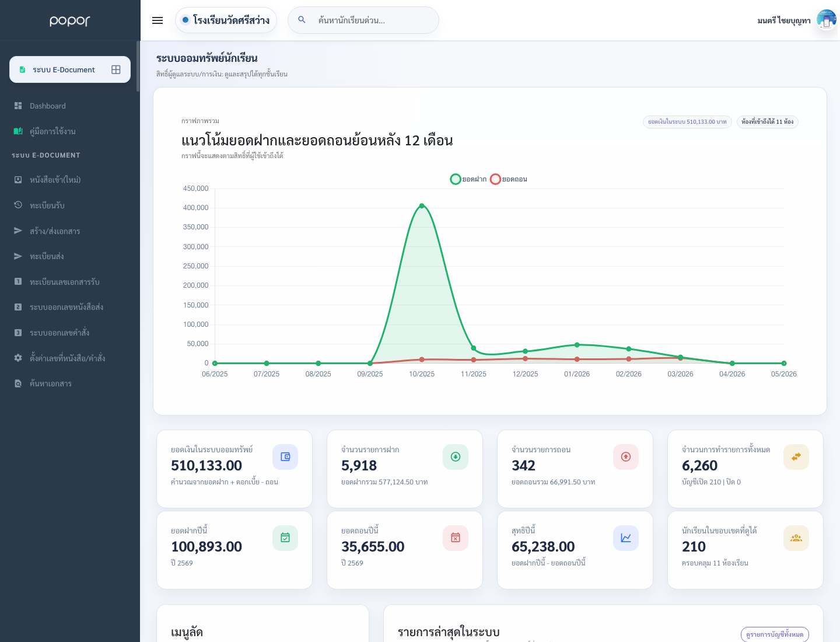Click the group icon on นักเรียนในขอบเขตที่ดูได้ card
The image size is (840, 642).
pyautogui.click(x=796, y=538)
